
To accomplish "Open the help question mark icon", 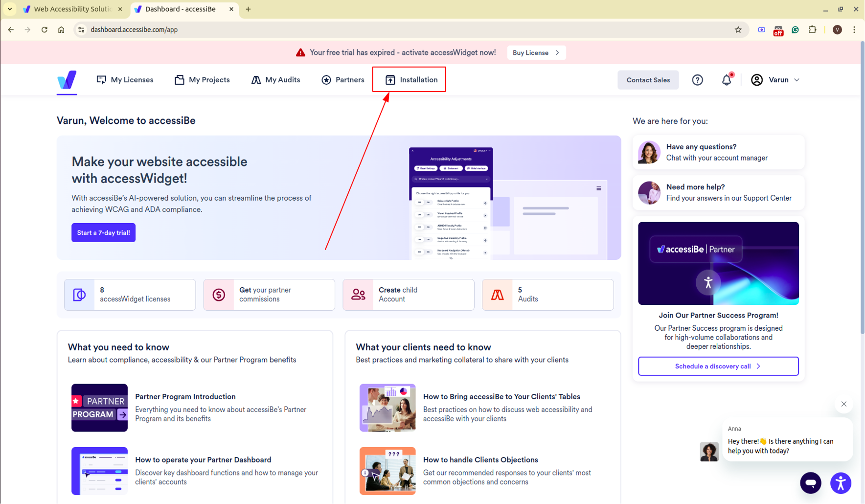I will point(697,80).
